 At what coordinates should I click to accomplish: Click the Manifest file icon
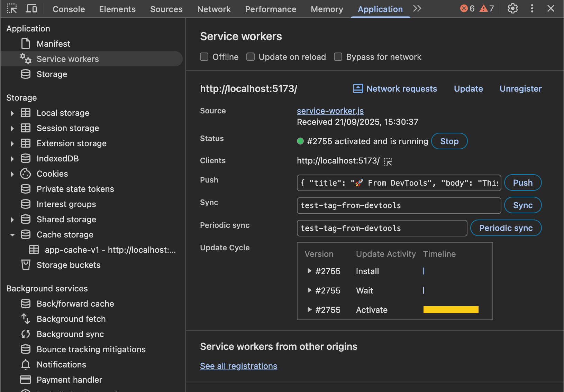pyautogui.click(x=26, y=44)
